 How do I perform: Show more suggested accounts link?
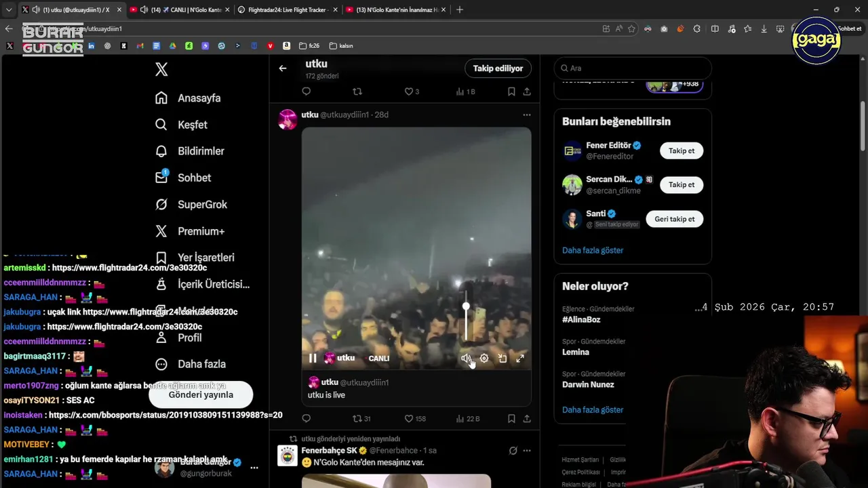pyautogui.click(x=593, y=250)
